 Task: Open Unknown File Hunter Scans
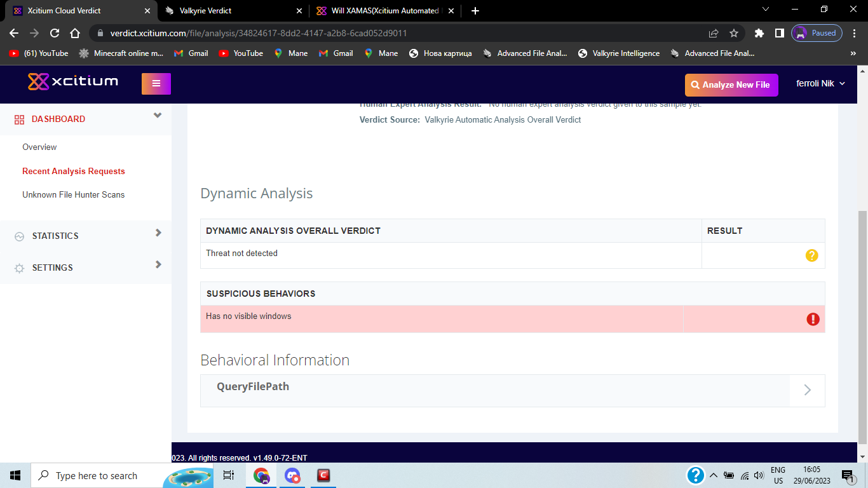click(74, 194)
